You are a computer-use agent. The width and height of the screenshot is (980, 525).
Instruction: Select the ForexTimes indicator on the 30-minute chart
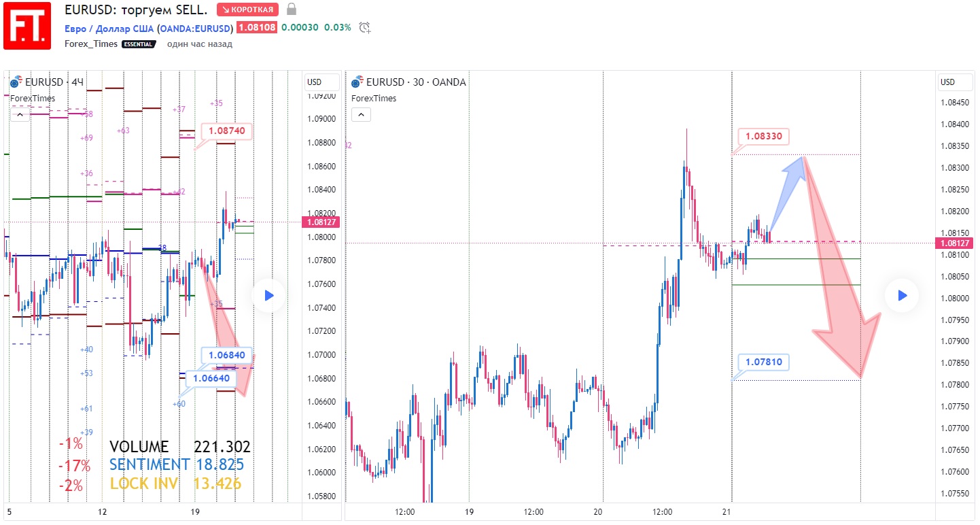[374, 98]
